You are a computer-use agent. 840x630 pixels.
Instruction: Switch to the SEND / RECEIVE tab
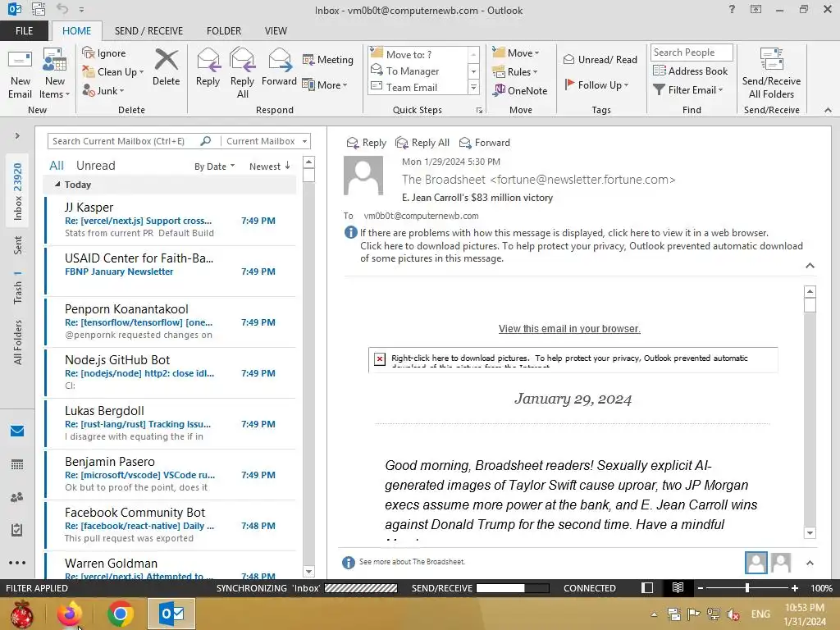(x=149, y=31)
